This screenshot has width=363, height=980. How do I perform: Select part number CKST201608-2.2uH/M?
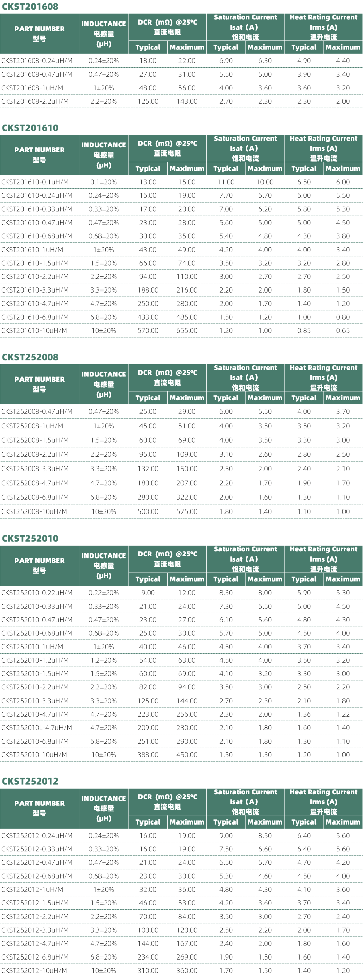click(x=35, y=101)
